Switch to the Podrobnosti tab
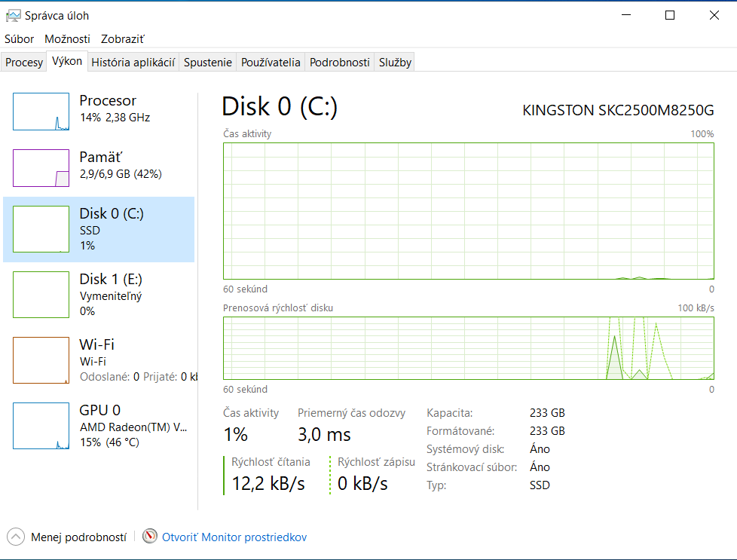Screen dimensions: 737x560 click(x=339, y=63)
